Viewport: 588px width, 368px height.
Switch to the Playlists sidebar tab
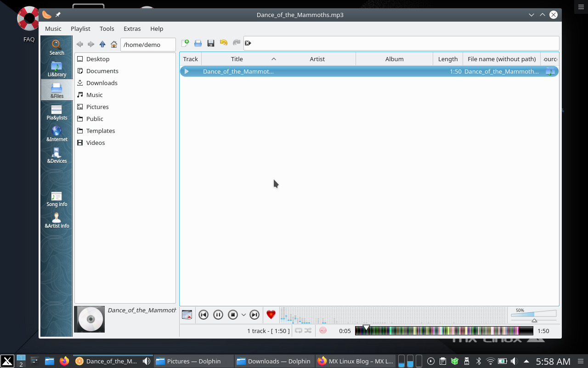click(x=57, y=113)
